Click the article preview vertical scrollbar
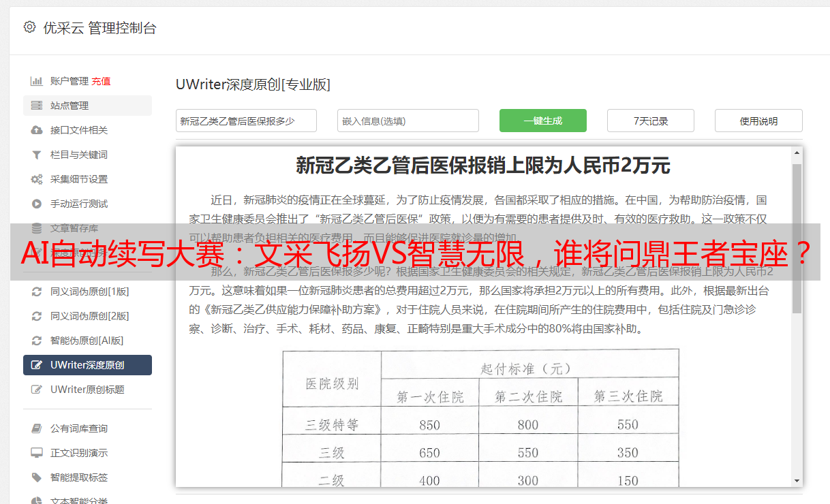Screen dimensions: 830x504 [797, 238]
